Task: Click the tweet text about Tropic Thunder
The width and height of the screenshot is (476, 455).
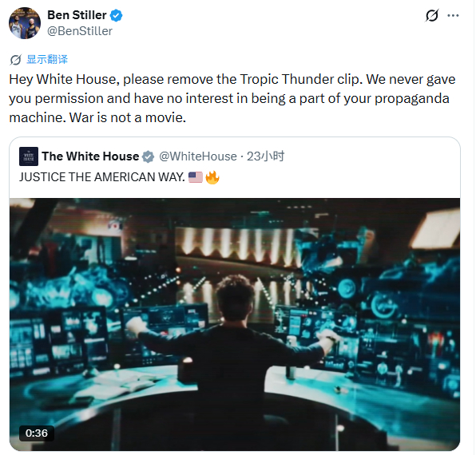Action: point(232,98)
